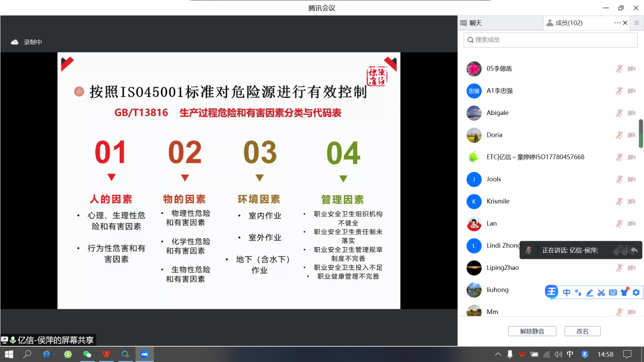The image size is (644, 362).
Task: Open the handwriting input tool
Action: 590,293
